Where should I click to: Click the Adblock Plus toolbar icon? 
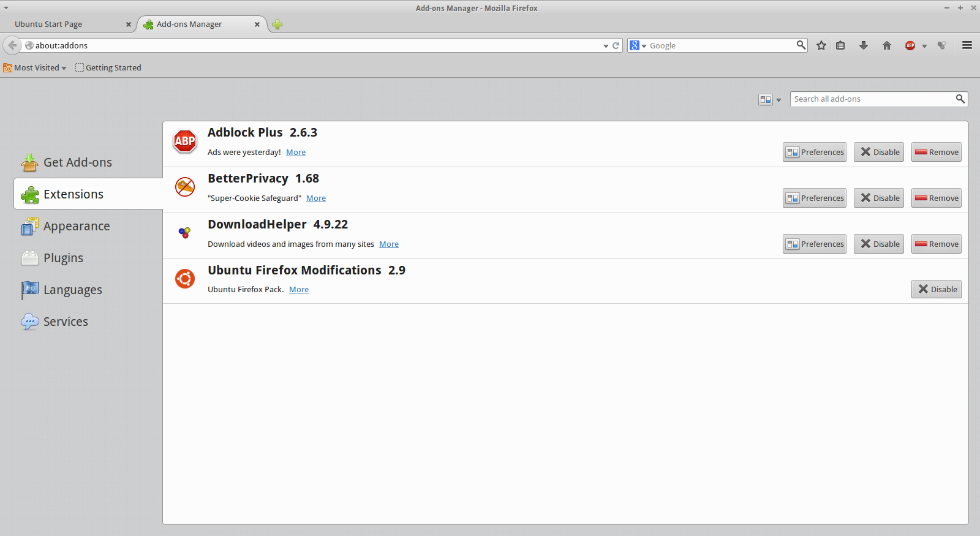(910, 45)
